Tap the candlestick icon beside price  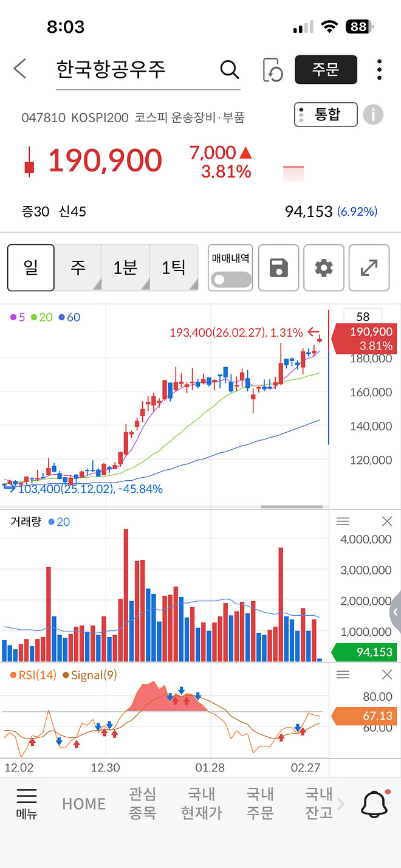(x=29, y=162)
